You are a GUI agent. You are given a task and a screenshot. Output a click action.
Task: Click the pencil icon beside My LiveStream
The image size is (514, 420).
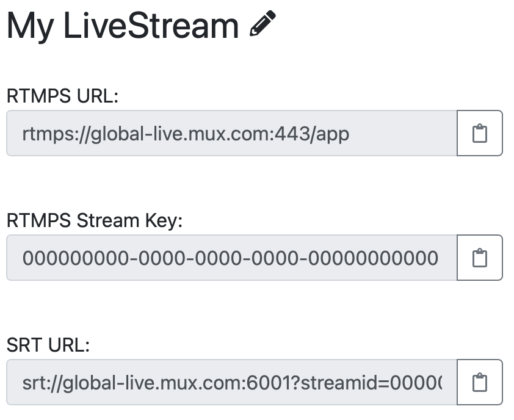point(263,24)
